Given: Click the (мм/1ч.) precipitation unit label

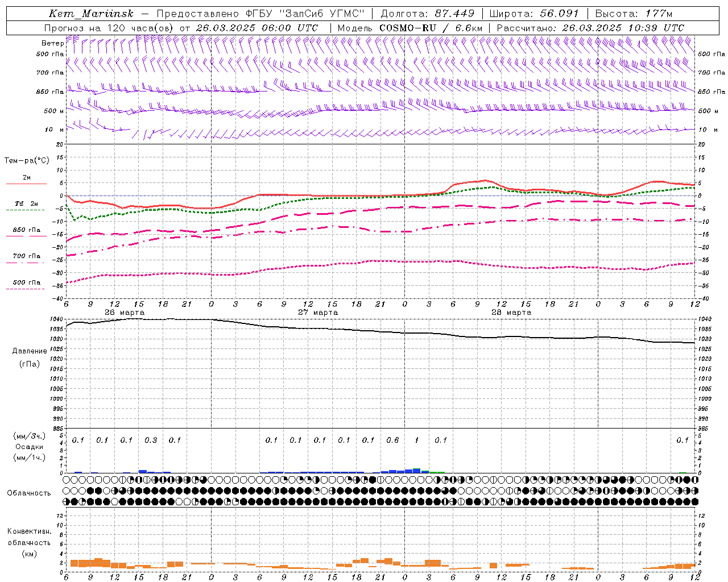Looking at the screenshot, I should coord(29,458).
